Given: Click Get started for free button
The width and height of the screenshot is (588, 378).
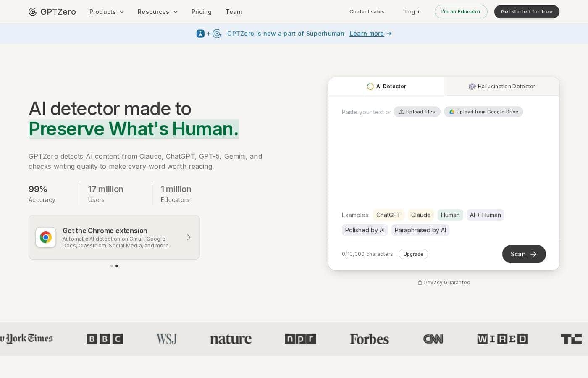Looking at the screenshot, I should click(x=527, y=12).
